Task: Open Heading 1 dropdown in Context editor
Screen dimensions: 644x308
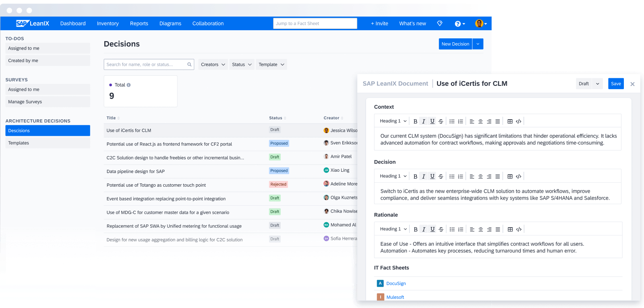Action: click(x=393, y=121)
